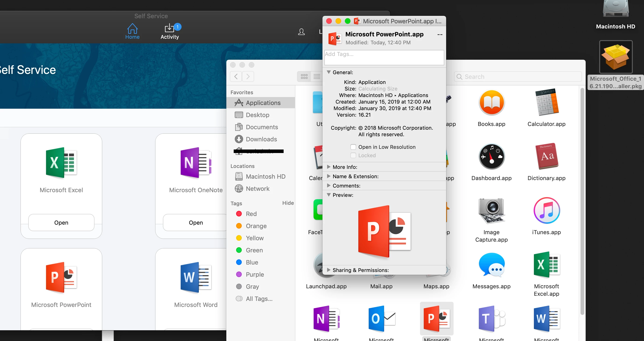Select Microsoft Word app icon in Finder
This screenshot has height=341, width=644.
(x=546, y=319)
